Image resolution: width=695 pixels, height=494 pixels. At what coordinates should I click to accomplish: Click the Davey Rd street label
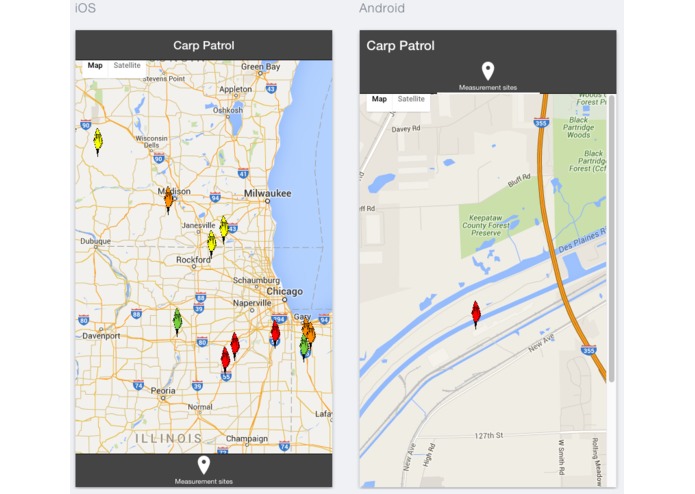[406, 129]
